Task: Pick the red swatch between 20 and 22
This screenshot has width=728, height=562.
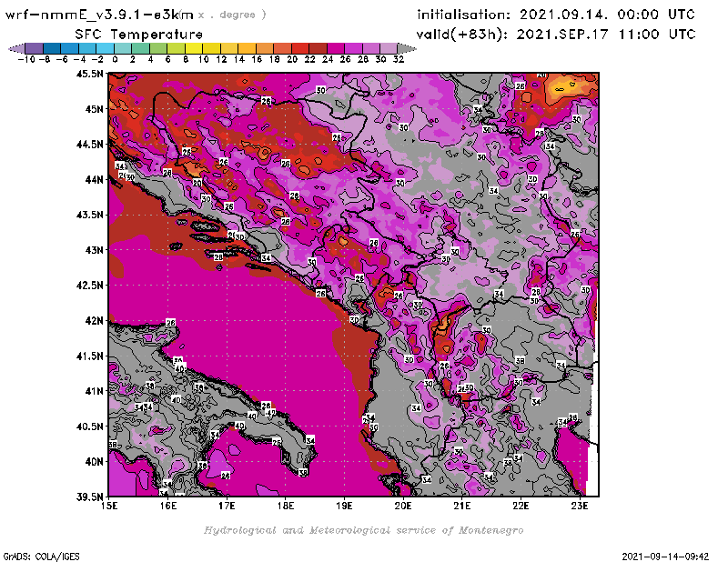Action: coord(300,48)
